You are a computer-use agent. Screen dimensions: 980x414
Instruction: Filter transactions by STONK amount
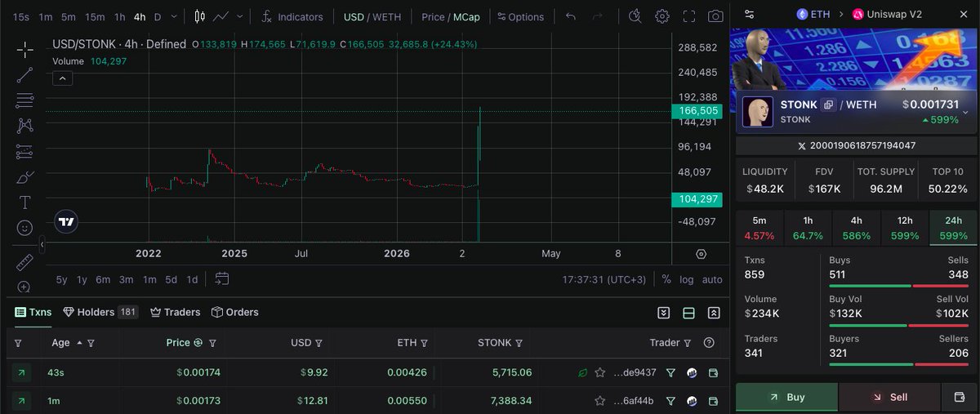point(519,343)
